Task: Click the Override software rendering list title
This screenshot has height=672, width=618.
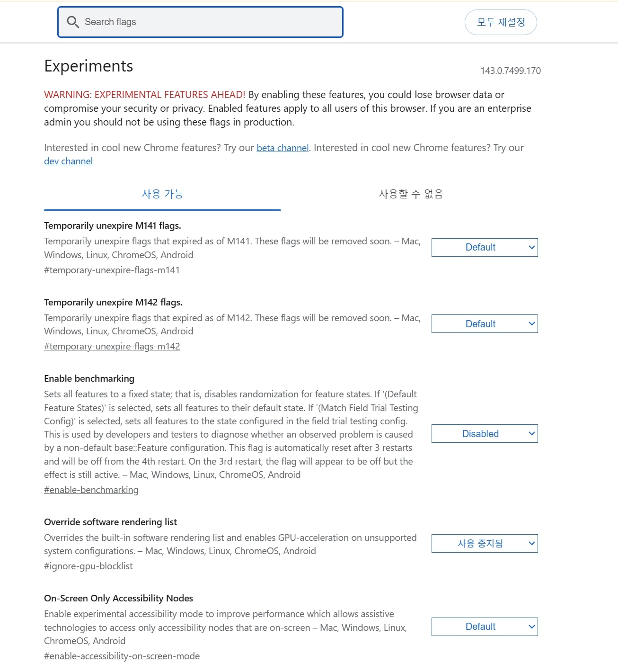Action: pos(110,522)
